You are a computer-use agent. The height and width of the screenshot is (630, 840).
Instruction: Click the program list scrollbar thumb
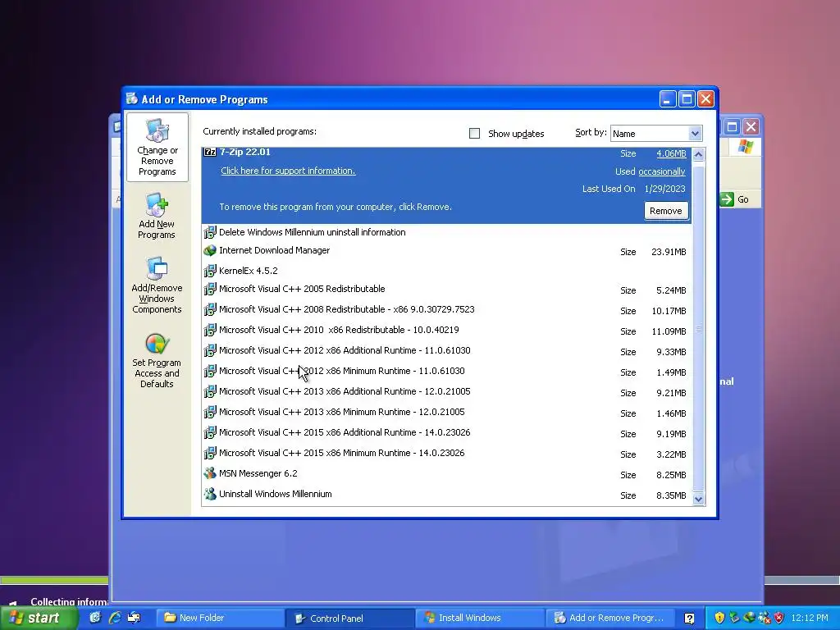click(x=698, y=328)
